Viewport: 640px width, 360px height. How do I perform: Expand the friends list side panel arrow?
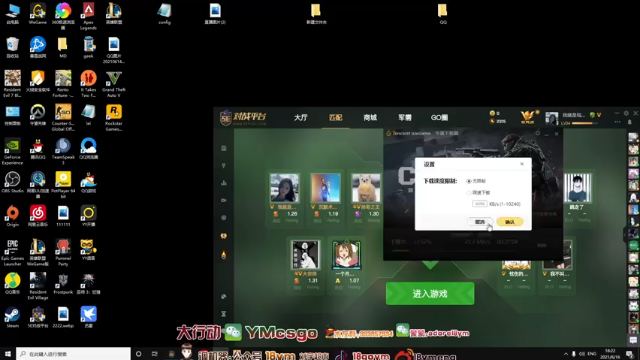pyautogui.click(x=624, y=235)
